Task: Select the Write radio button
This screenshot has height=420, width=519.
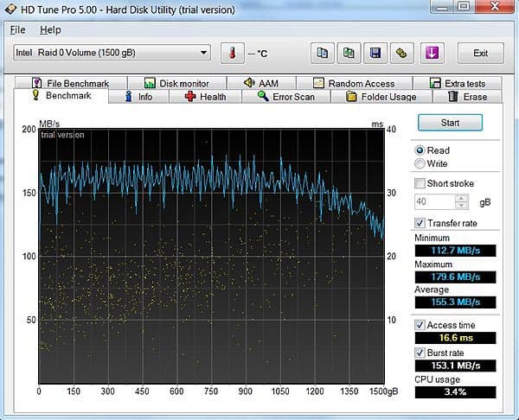Action: (x=420, y=163)
